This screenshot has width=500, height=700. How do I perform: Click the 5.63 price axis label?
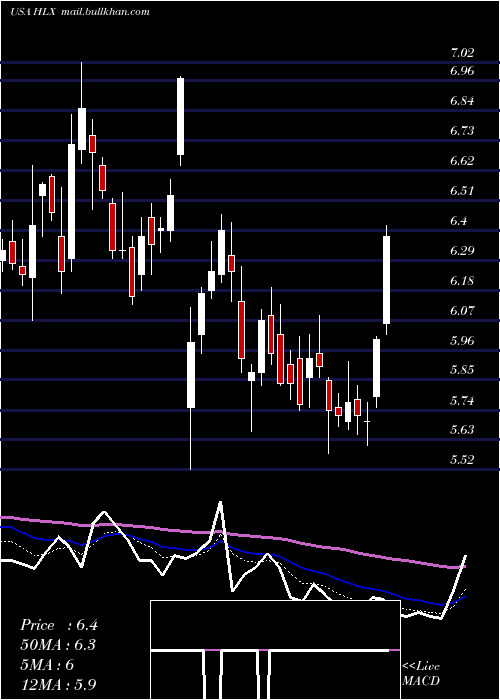[x=462, y=430]
